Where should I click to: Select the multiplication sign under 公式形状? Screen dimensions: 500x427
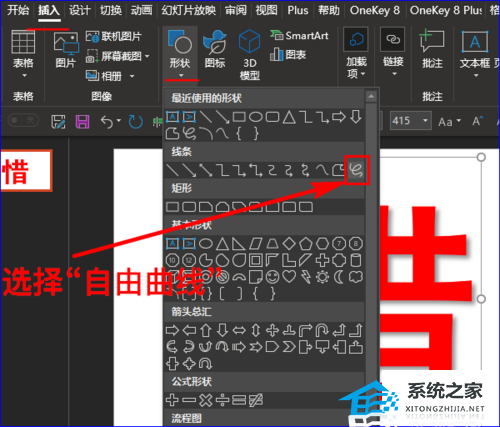[206, 400]
